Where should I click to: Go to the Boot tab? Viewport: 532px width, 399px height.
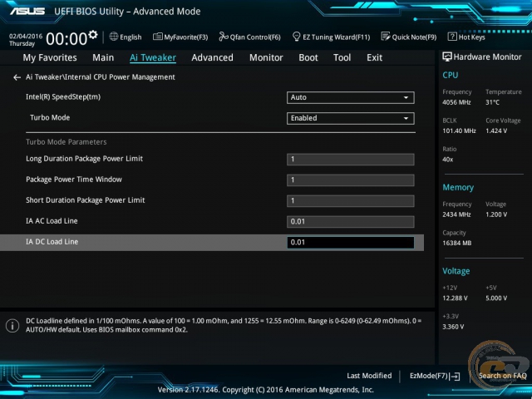(308, 57)
